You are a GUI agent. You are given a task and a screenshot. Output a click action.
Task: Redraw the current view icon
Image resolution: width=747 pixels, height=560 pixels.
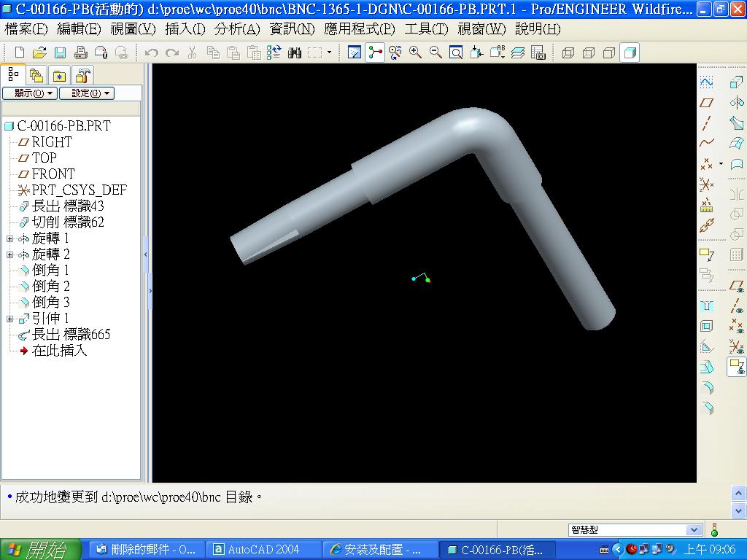(x=355, y=52)
